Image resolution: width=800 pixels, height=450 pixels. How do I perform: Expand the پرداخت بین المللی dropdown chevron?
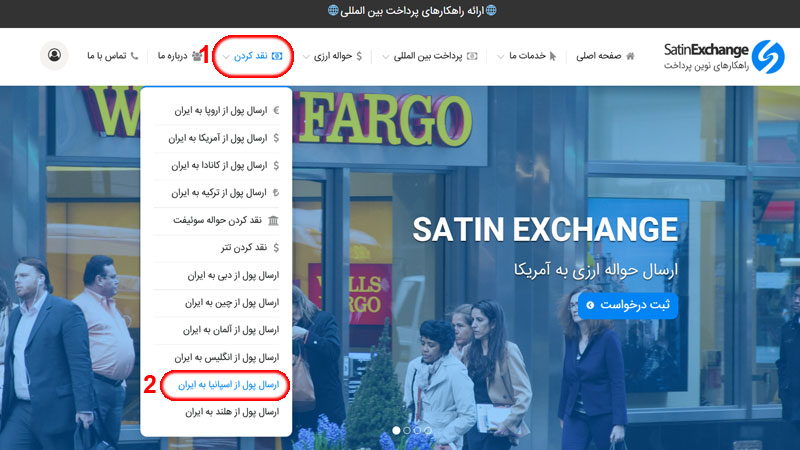point(386,57)
